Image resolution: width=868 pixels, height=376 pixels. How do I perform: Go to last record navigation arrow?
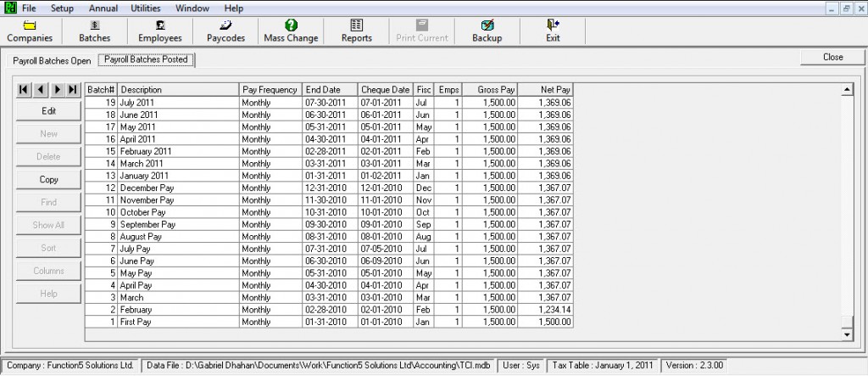pos(73,89)
